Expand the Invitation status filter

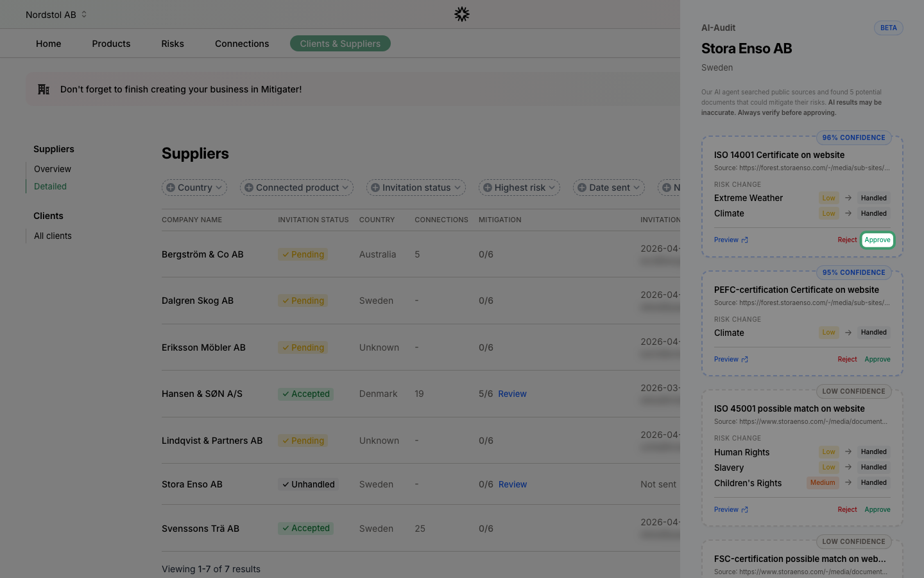point(416,188)
